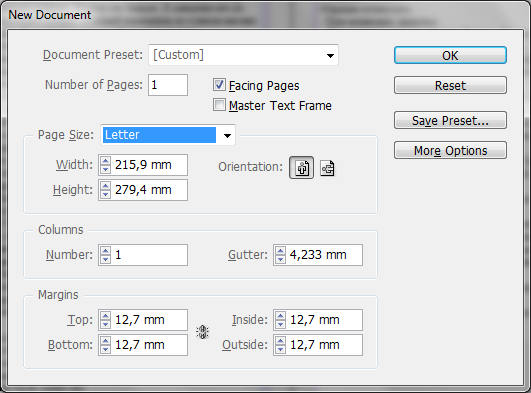Decrease Bottom margin with down arrow
531x393 pixels.
106,349
